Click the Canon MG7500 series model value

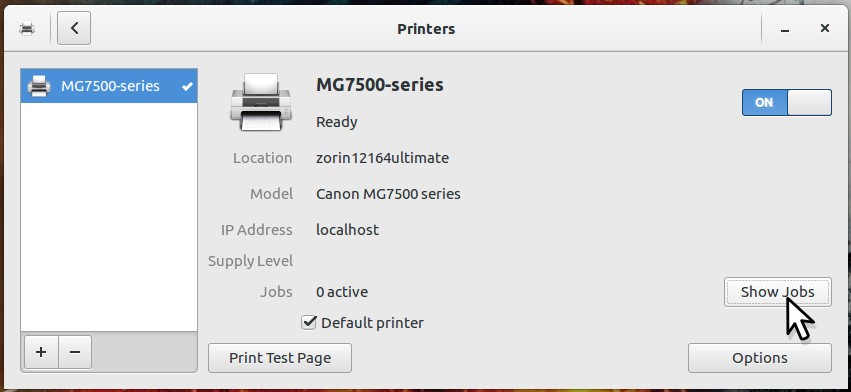click(x=388, y=194)
